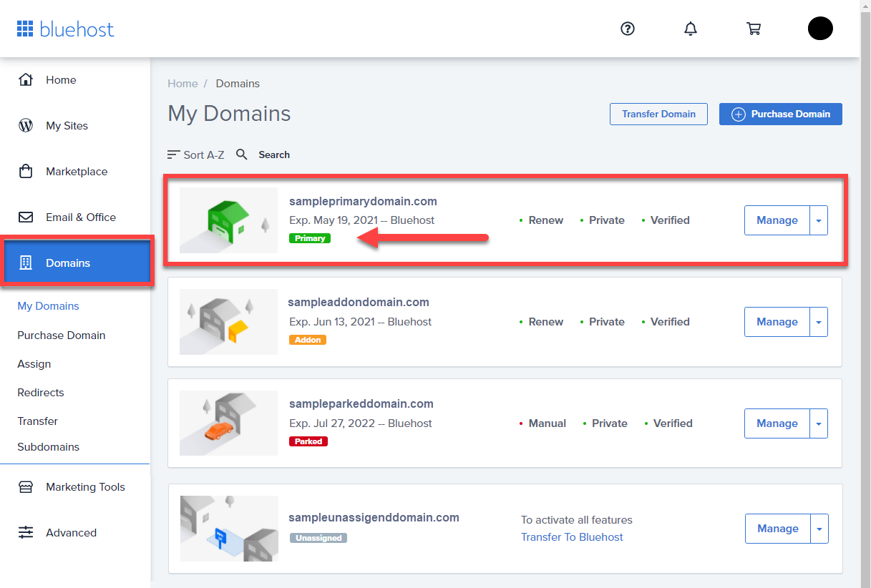Click Verified status for sampleparkeddomain.com
The width and height of the screenshot is (871, 588).
(673, 423)
